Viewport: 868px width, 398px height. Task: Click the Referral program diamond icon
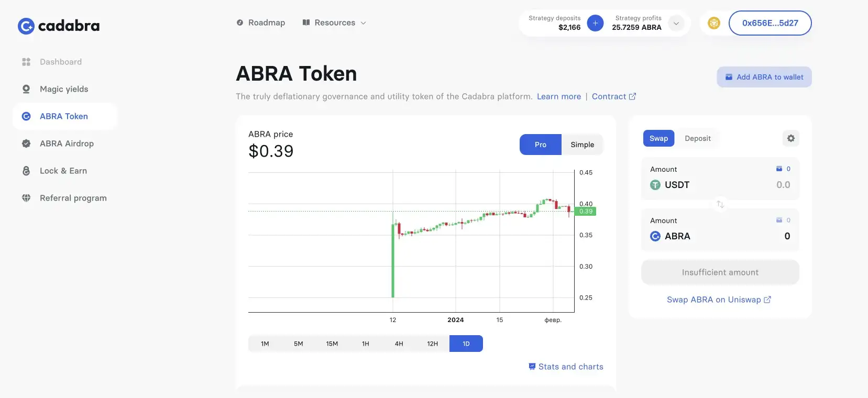pyautogui.click(x=26, y=198)
